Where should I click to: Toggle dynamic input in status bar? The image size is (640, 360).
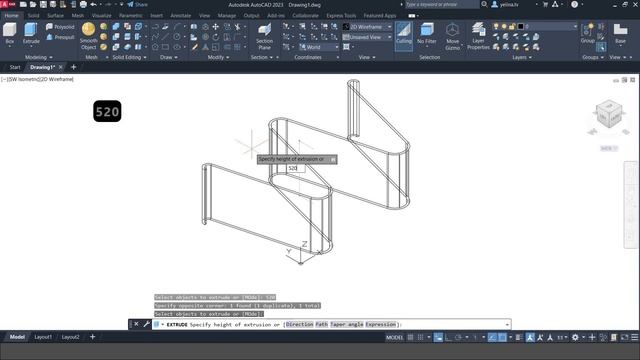click(x=438, y=337)
